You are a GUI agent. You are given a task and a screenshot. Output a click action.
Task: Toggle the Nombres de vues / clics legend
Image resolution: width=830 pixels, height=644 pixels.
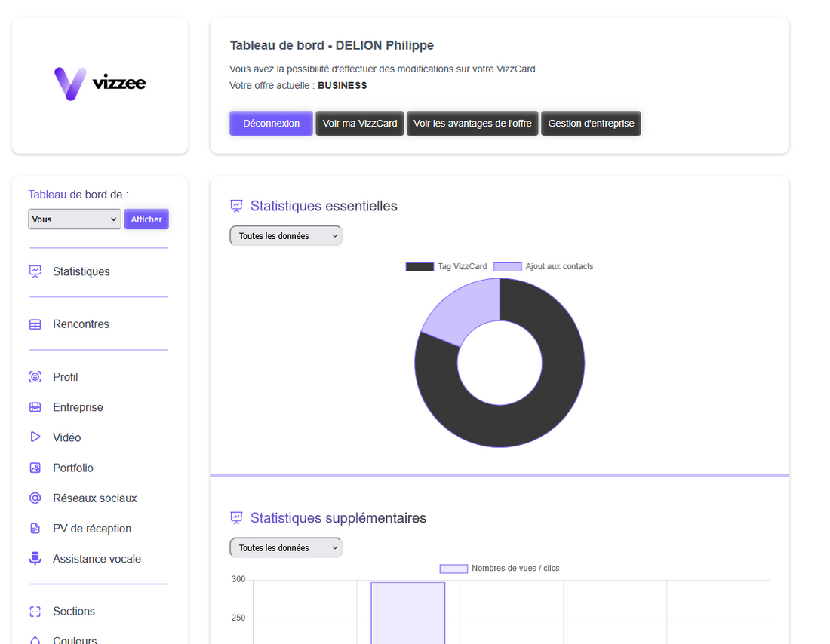coord(500,569)
